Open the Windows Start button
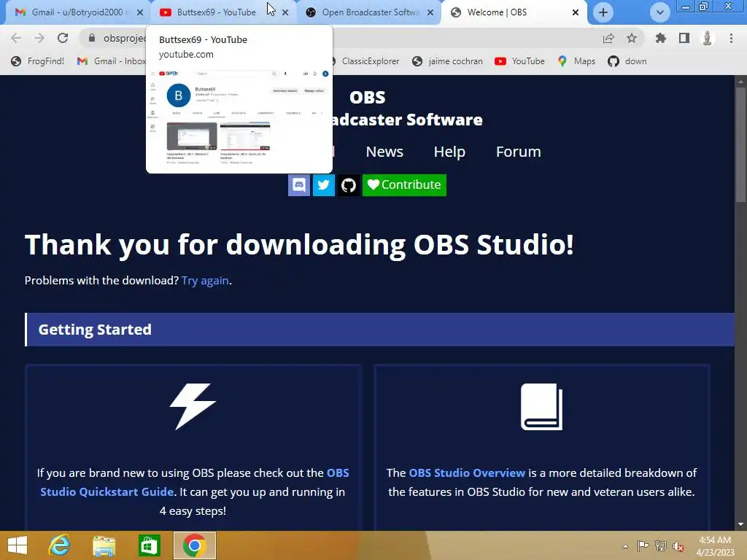 tap(18, 545)
